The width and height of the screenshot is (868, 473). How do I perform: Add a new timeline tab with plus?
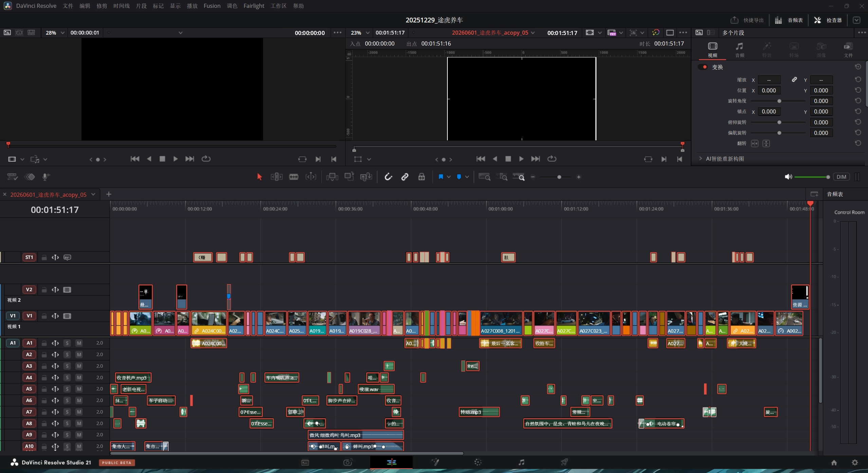pyautogui.click(x=109, y=194)
